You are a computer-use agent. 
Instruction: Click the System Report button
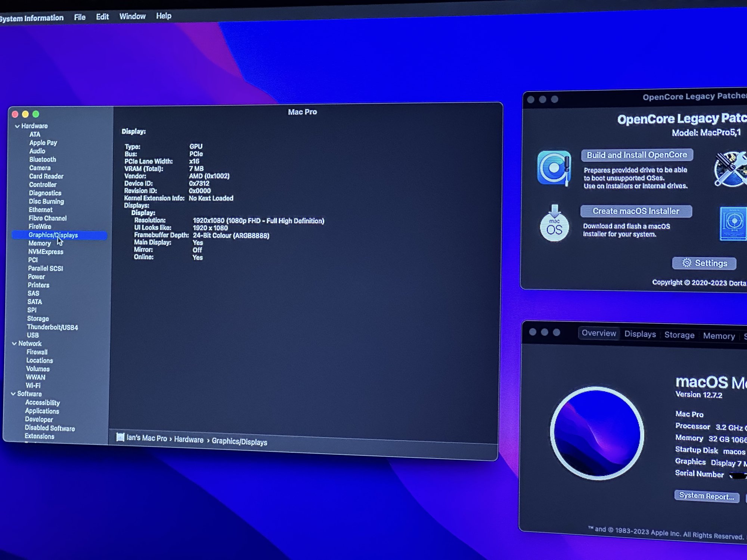pos(706,496)
